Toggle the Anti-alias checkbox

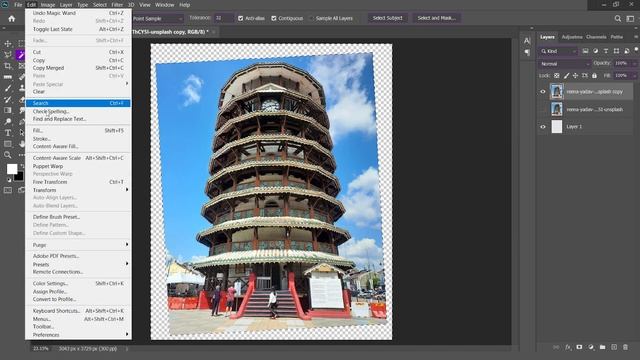pos(240,18)
